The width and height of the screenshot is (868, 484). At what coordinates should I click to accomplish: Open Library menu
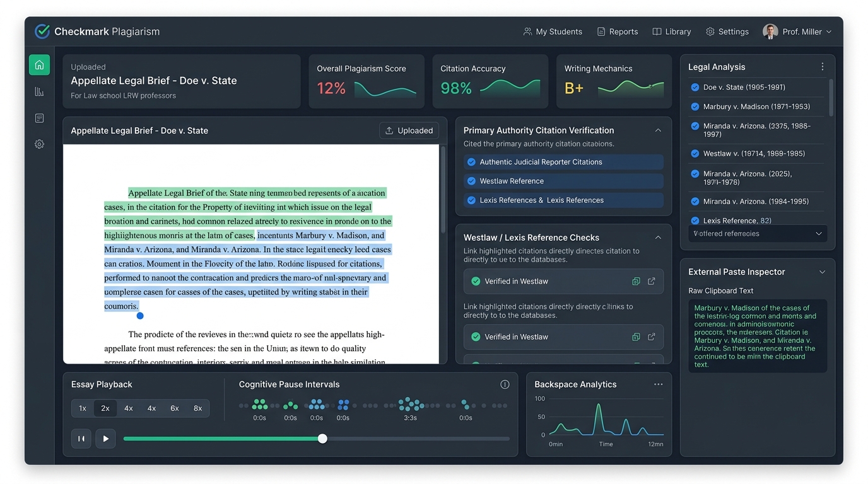coord(672,32)
